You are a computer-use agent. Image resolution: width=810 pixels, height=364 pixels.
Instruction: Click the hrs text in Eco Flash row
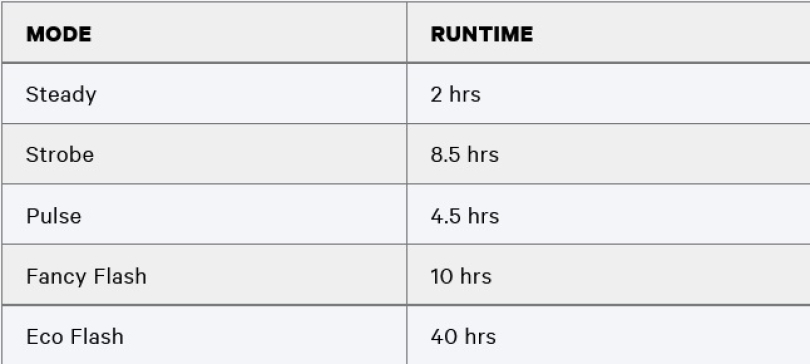pyautogui.click(x=480, y=337)
